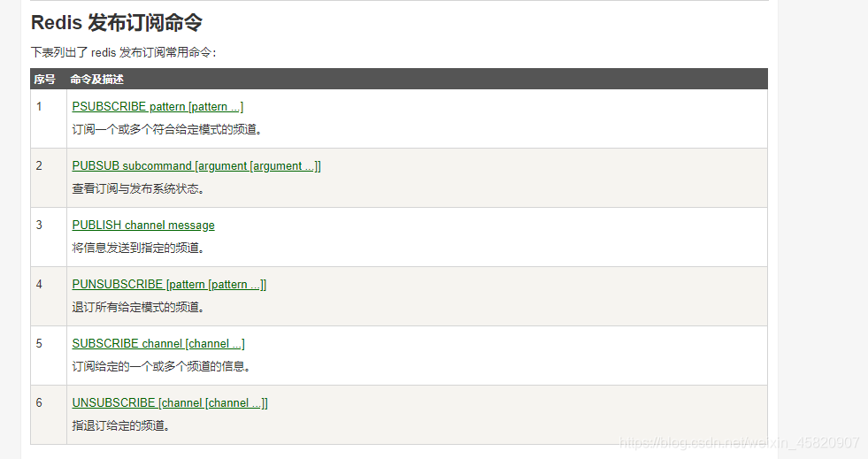Click the blog.csdn.net watermark text
The image size is (868, 459).
tap(739, 442)
